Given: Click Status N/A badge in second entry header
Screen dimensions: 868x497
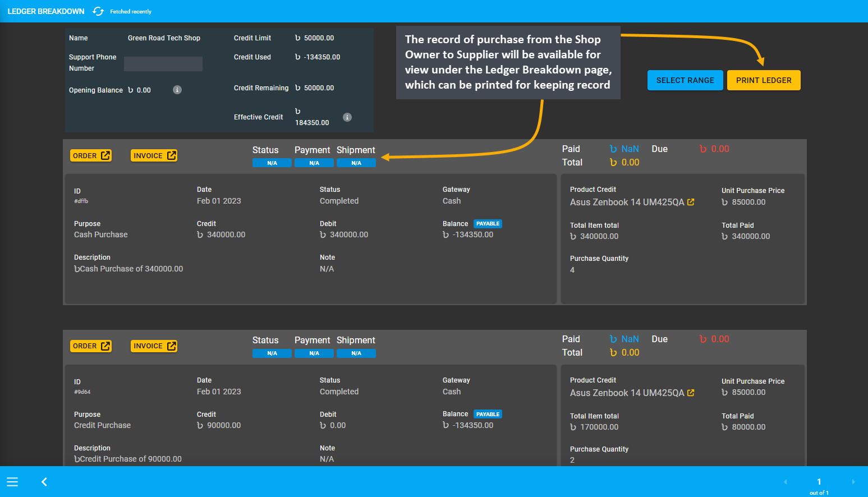Looking at the screenshot, I should tap(272, 353).
